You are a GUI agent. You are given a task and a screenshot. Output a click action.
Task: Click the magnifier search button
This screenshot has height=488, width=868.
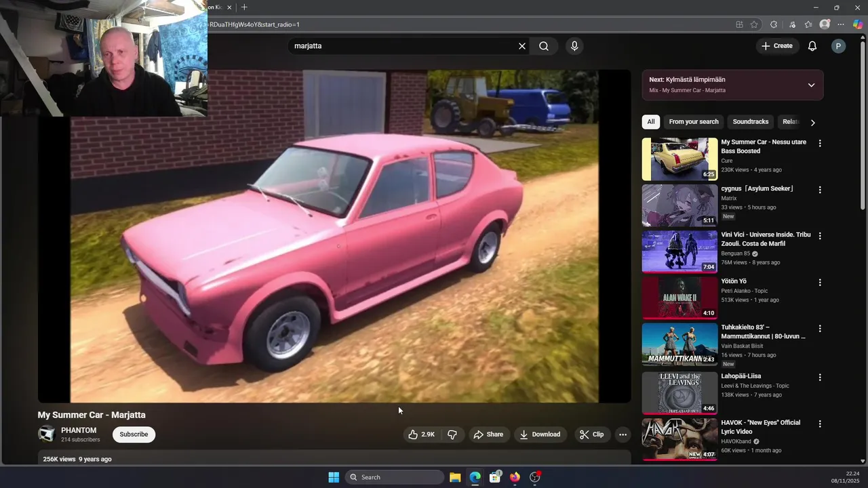coord(544,46)
